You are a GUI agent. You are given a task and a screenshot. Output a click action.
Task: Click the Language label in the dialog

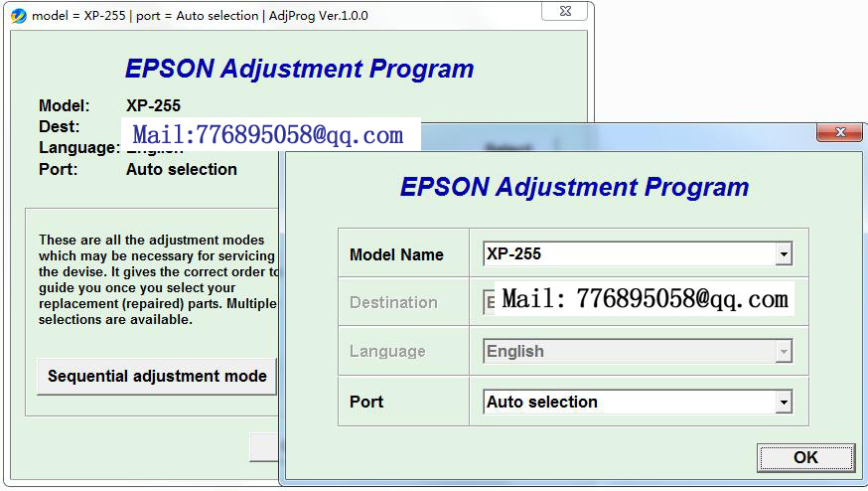pos(387,351)
